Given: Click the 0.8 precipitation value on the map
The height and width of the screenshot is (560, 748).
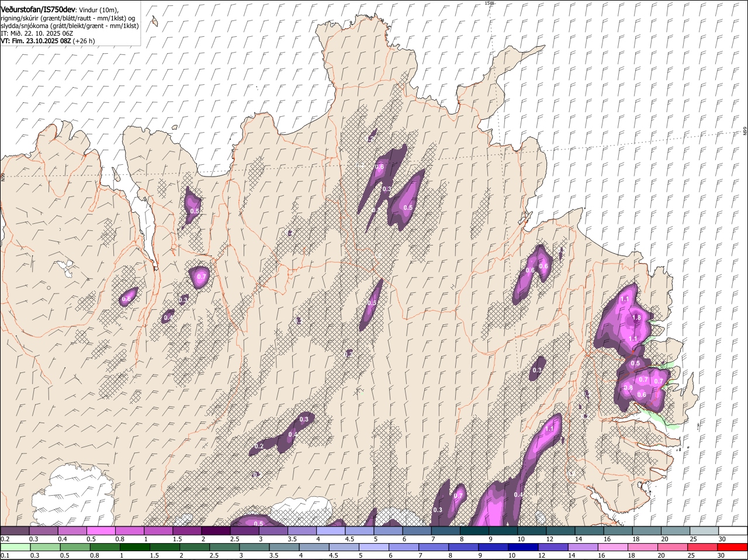Looking at the screenshot, I should coord(628,388).
